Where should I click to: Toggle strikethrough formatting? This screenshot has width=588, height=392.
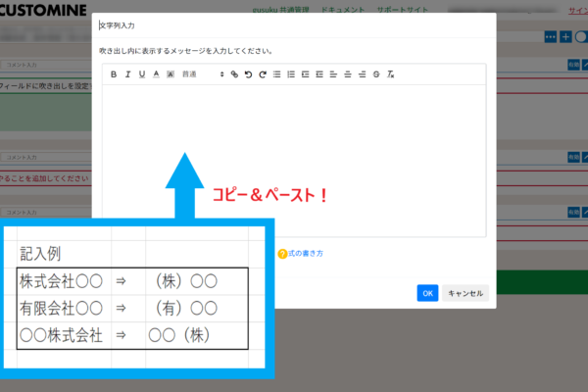pyautogui.click(x=376, y=74)
